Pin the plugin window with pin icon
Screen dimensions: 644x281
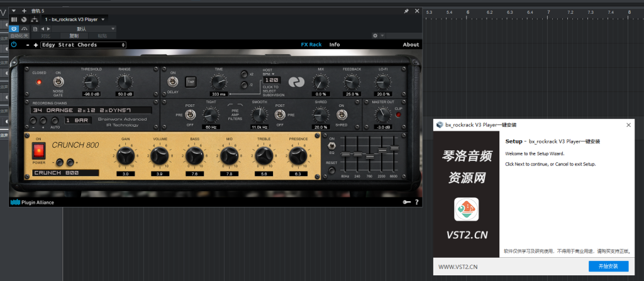(x=407, y=11)
